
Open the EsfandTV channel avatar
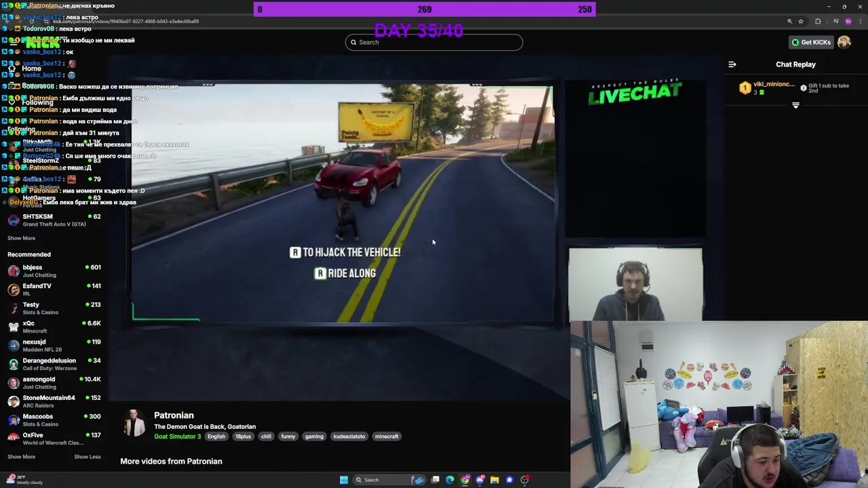(14, 289)
